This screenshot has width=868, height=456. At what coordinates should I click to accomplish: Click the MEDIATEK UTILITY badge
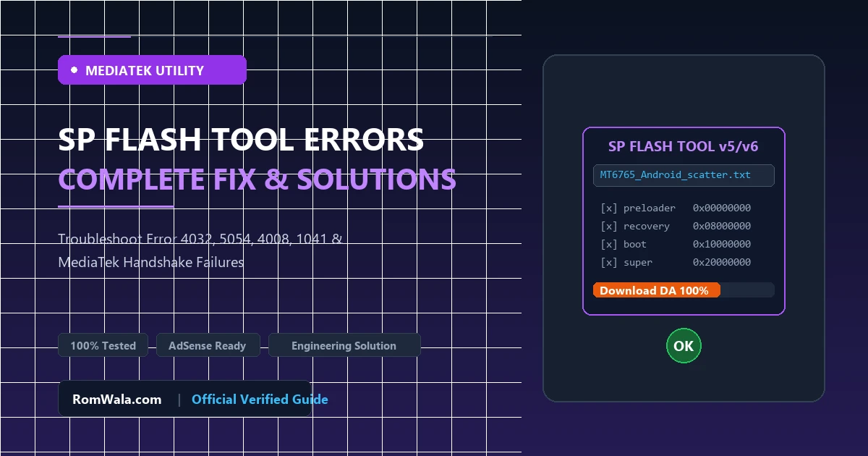tap(152, 70)
